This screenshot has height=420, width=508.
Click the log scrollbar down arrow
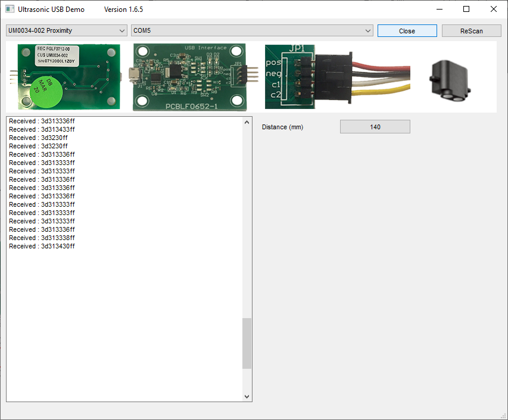pos(247,396)
